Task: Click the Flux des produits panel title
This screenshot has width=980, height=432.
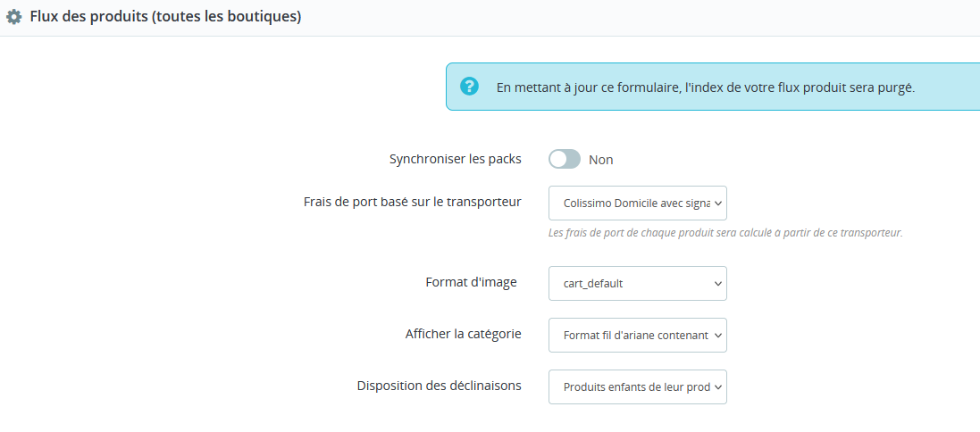Action: click(x=165, y=18)
